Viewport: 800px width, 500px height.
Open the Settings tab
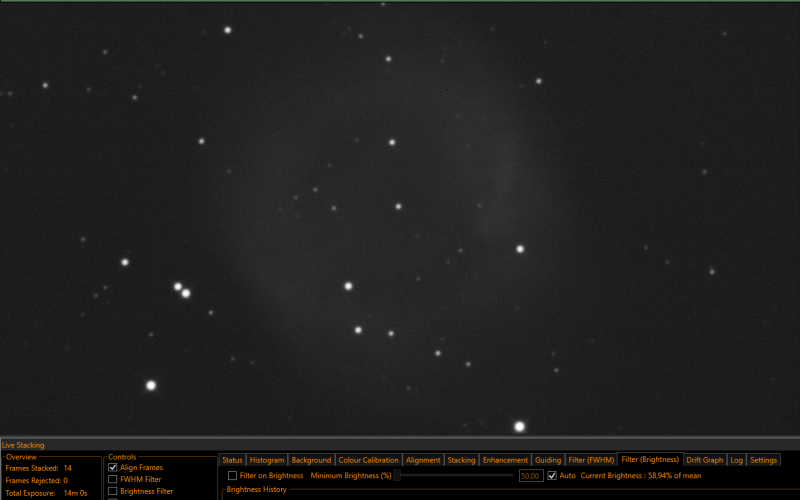point(763,460)
